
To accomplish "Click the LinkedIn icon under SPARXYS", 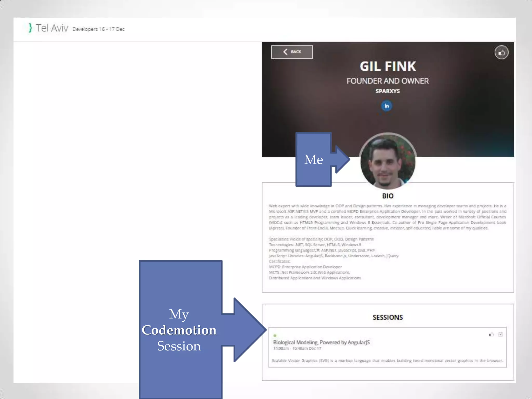I will point(387,106).
